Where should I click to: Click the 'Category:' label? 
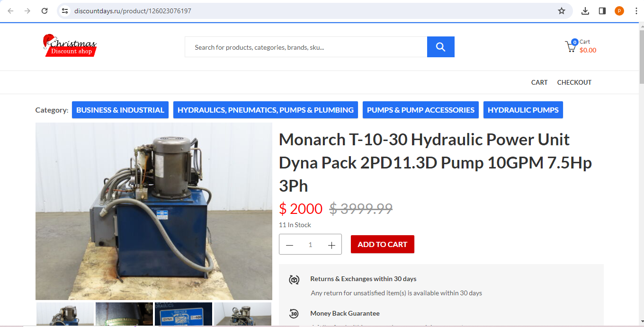point(52,110)
